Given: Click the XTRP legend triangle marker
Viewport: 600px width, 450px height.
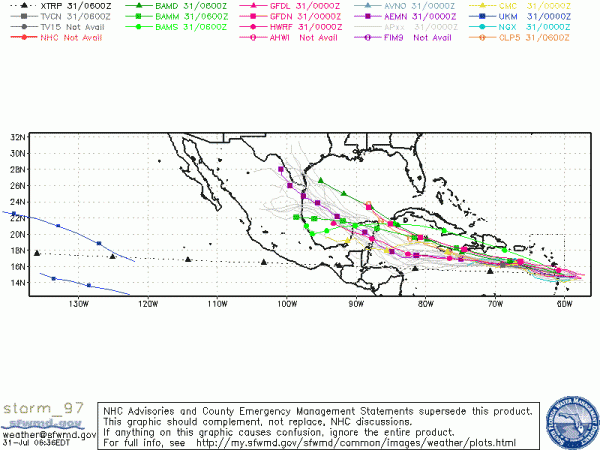Looking at the screenshot, I should 24,6.
